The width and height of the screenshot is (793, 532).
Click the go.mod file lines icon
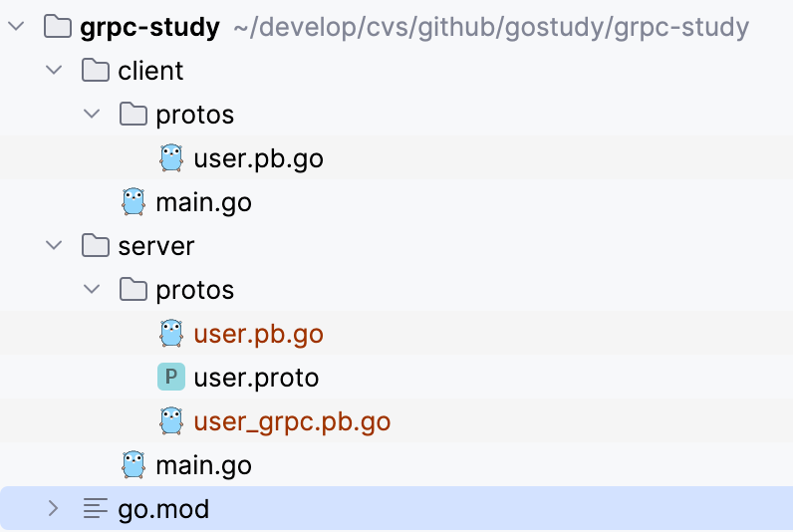(96, 509)
